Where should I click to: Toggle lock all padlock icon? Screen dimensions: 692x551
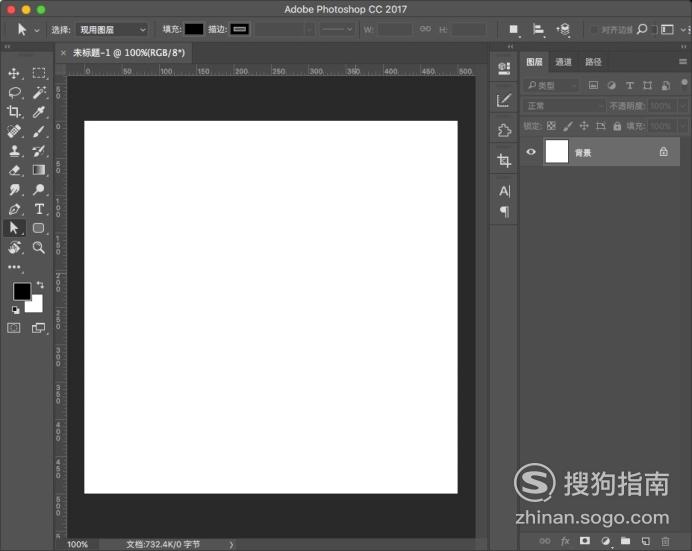coord(617,126)
